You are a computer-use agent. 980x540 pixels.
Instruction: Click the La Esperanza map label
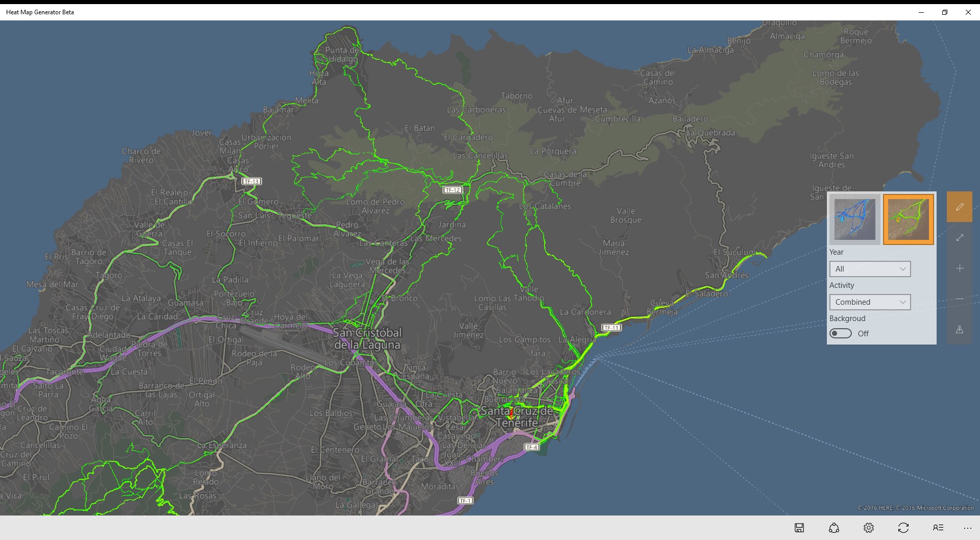tap(222, 446)
